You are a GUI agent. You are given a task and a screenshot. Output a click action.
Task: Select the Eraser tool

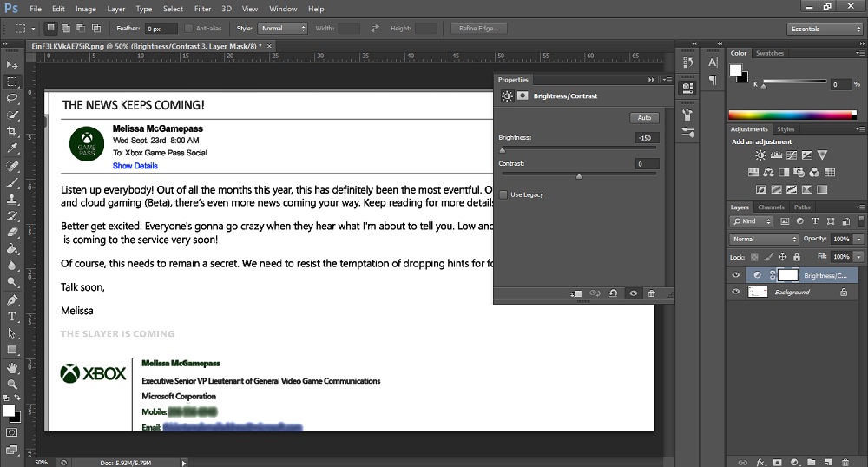12,233
